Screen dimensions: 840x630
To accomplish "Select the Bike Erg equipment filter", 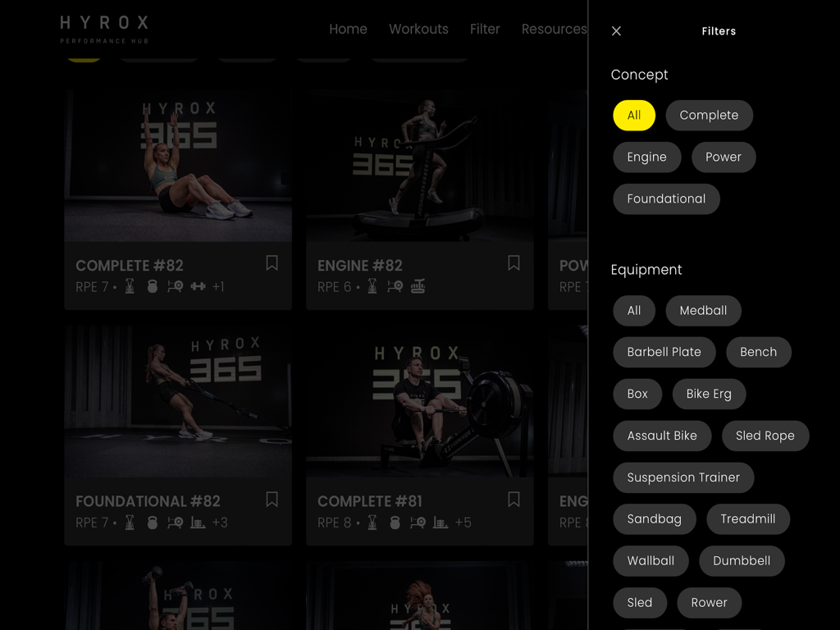I will click(x=709, y=394).
